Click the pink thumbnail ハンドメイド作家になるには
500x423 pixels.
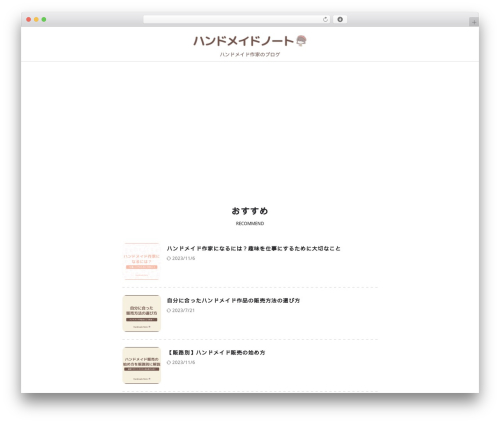(x=142, y=261)
